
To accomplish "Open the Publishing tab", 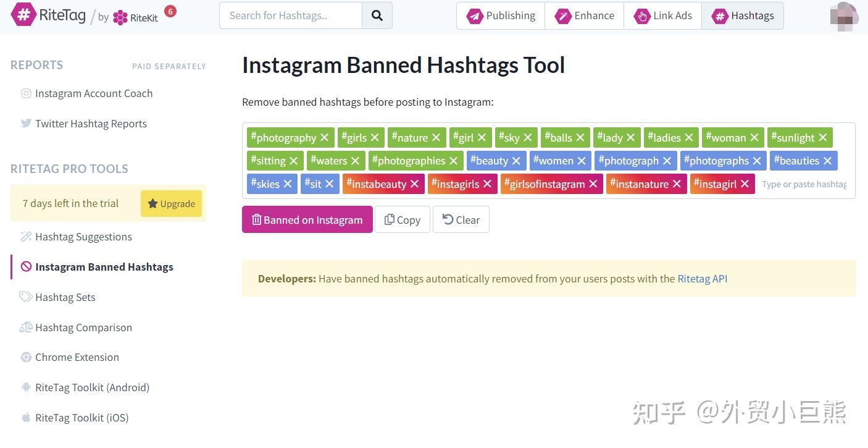I will (x=501, y=16).
